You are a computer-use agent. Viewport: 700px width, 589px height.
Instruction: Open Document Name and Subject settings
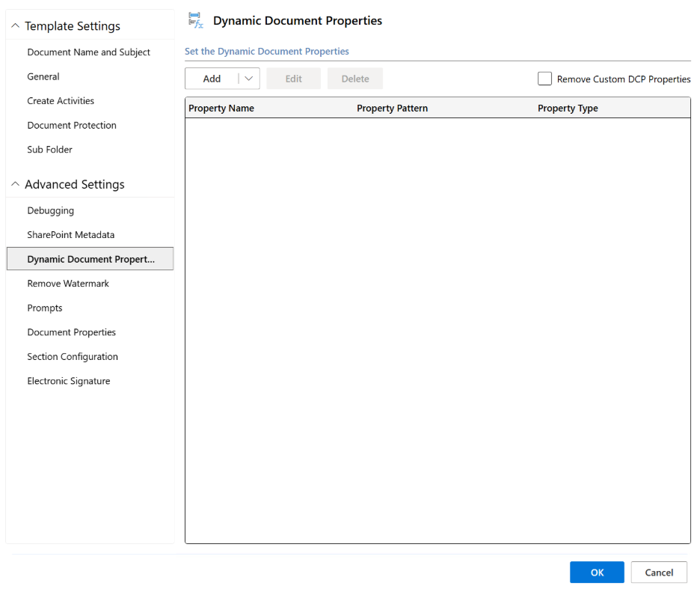88,52
